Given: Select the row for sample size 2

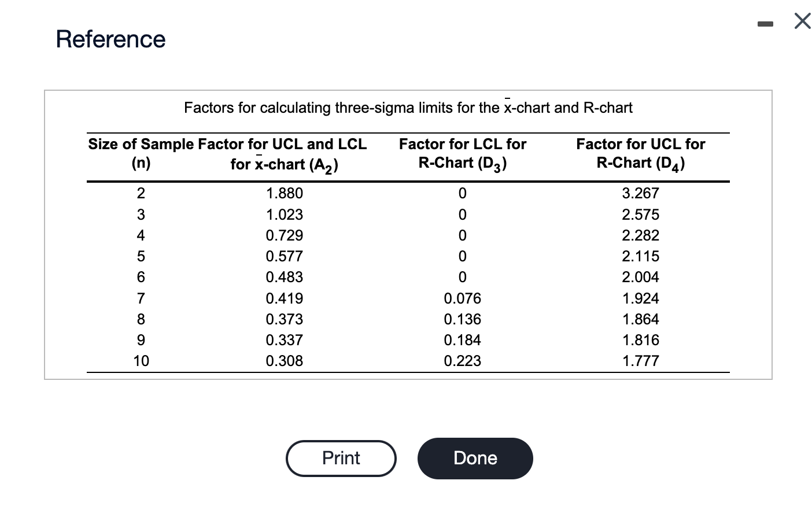Looking at the screenshot, I should point(141,193).
